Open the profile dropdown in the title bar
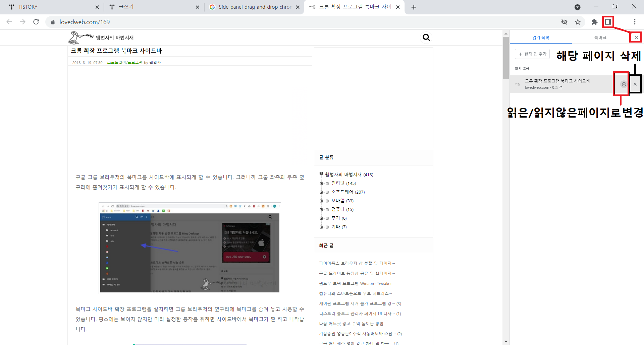 [x=578, y=7]
